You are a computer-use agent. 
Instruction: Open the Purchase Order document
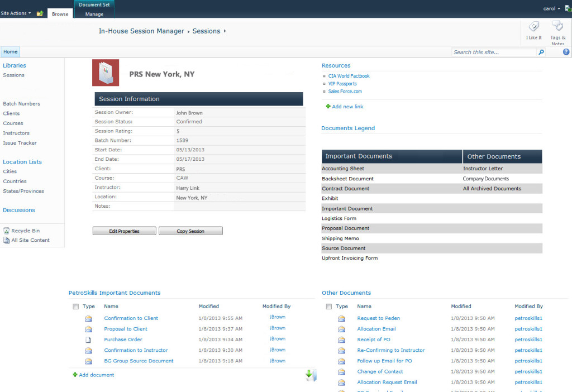pos(123,340)
